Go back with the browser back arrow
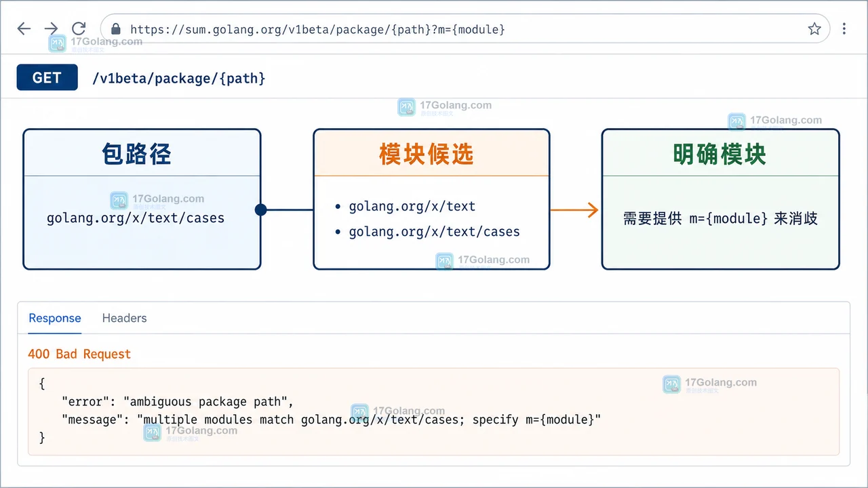868x488 pixels. (24, 28)
